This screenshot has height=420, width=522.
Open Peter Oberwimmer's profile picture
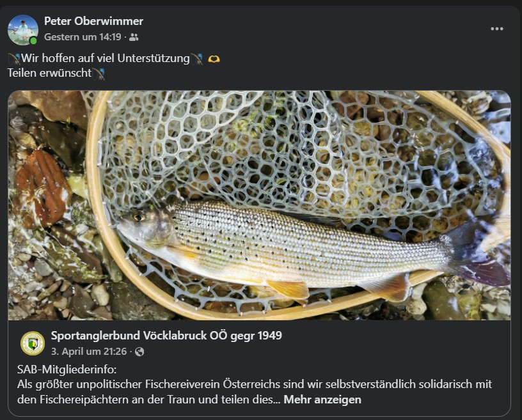point(22,29)
